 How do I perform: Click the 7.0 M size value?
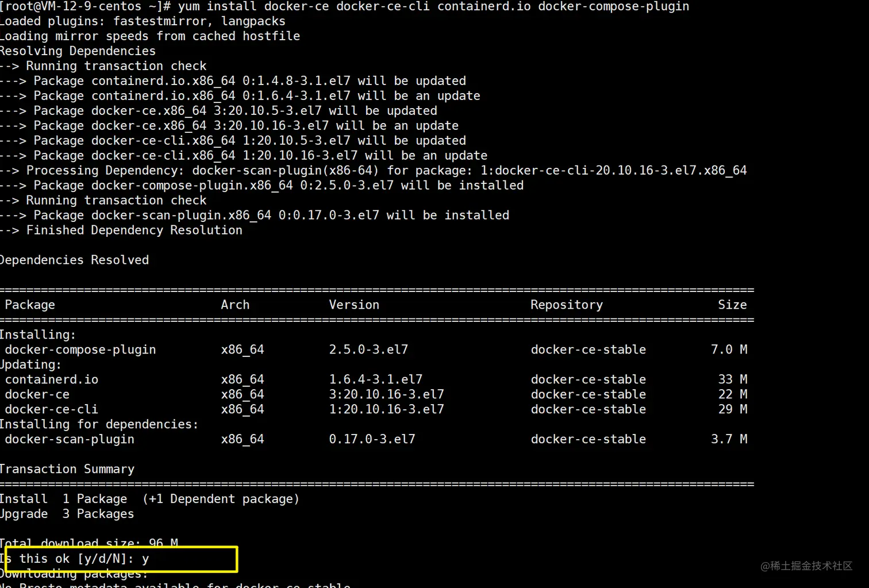(729, 350)
